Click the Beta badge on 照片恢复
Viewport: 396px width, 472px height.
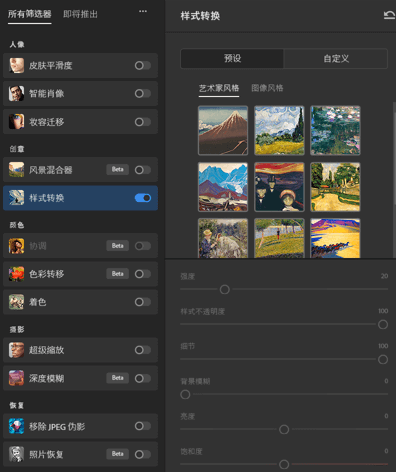(117, 454)
